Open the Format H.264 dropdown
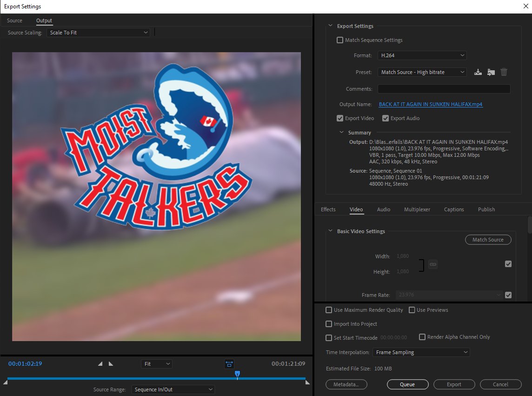The height and width of the screenshot is (396, 532). click(422, 55)
